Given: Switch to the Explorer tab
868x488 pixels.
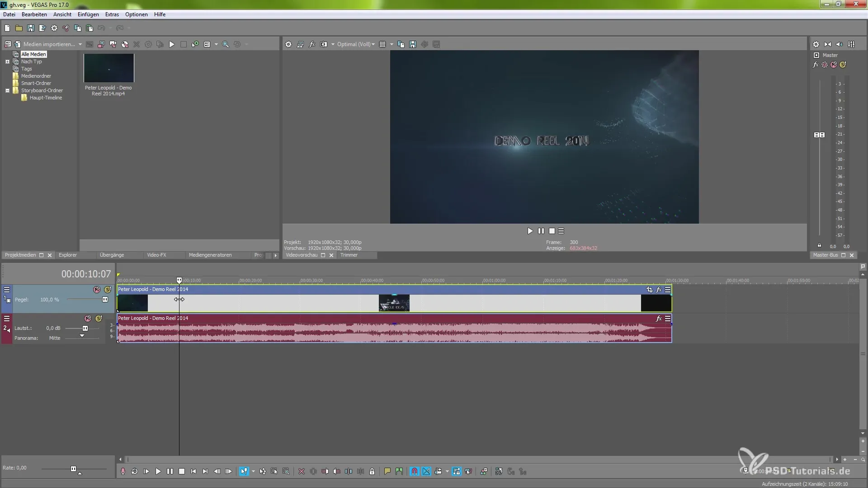Looking at the screenshot, I should 68,255.
